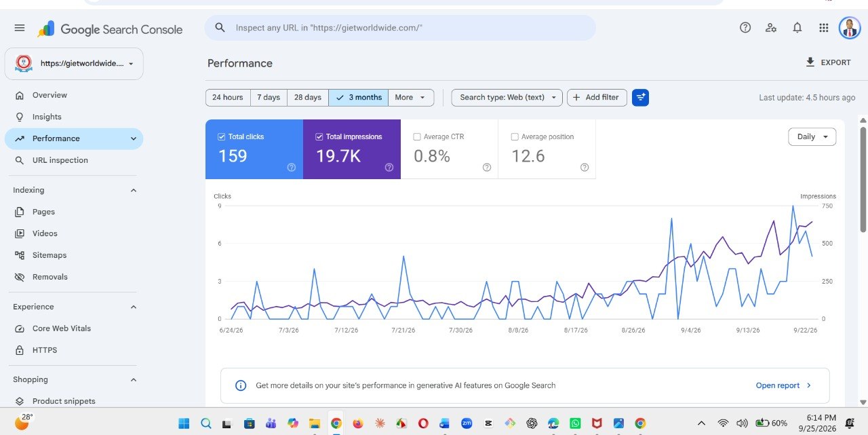The width and height of the screenshot is (868, 435).
Task: Show hidden system tray icons
Action: [702, 423]
